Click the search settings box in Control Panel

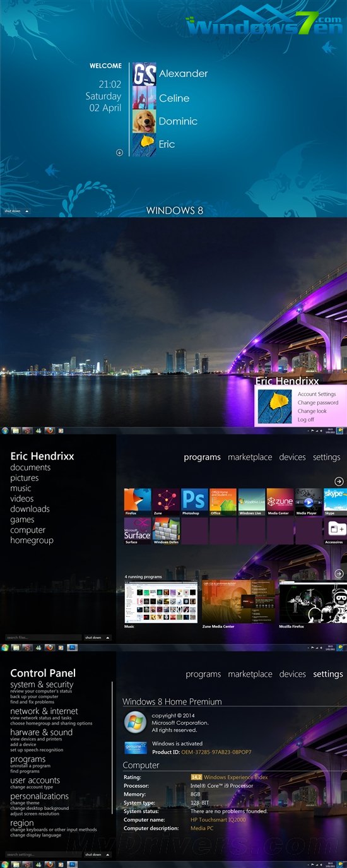[x=44, y=855]
